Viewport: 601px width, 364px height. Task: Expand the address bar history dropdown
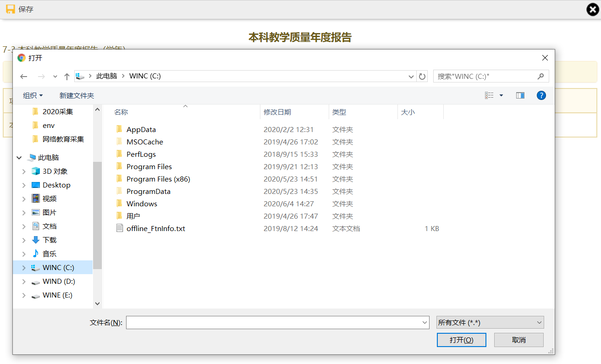tap(411, 77)
